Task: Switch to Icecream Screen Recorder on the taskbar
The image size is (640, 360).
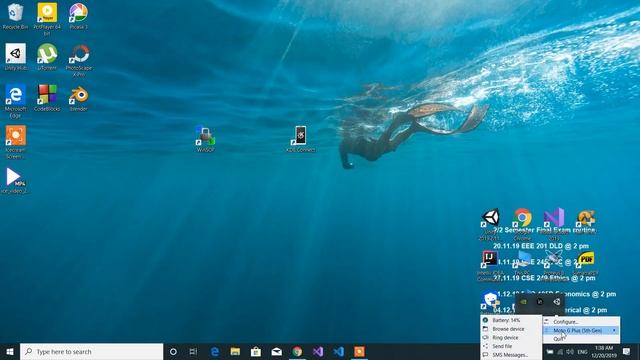Action: (x=359, y=351)
